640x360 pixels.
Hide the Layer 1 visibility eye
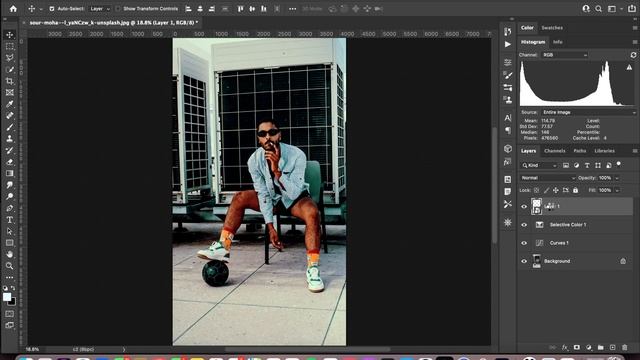coord(524,207)
